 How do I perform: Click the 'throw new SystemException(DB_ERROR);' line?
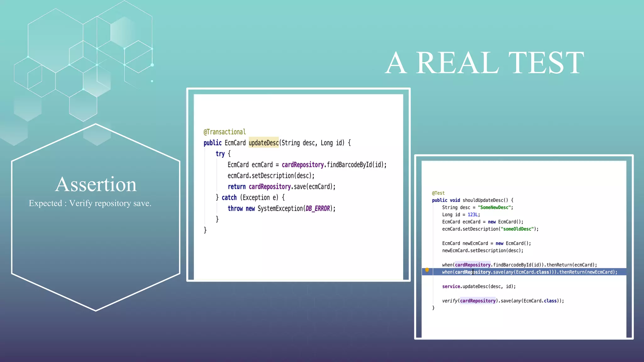(281, 208)
